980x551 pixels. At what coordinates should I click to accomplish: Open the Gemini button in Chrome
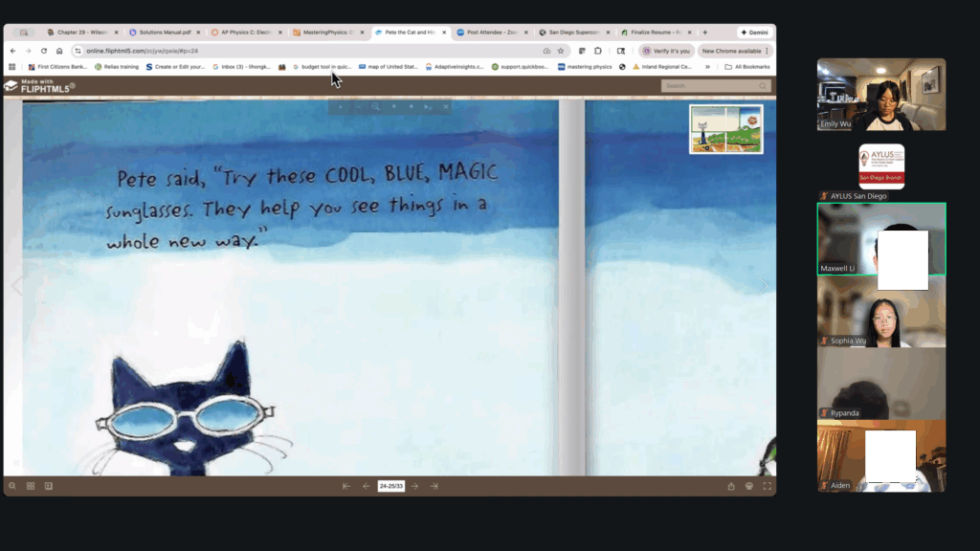(x=755, y=33)
